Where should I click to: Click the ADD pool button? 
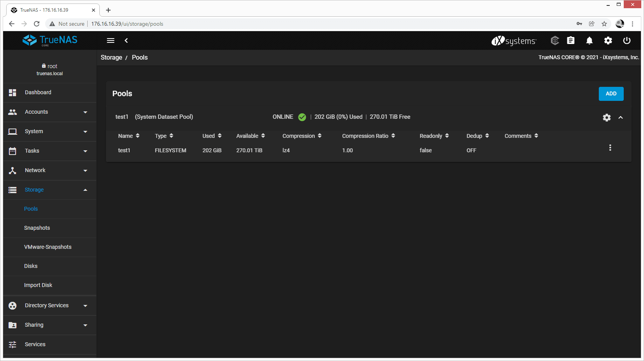coord(611,94)
